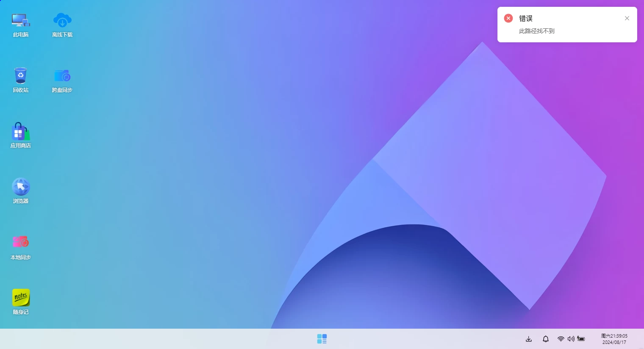Open the clock showing 周六21:39:05
Screen dimensions: 644x349
click(614, 336)
